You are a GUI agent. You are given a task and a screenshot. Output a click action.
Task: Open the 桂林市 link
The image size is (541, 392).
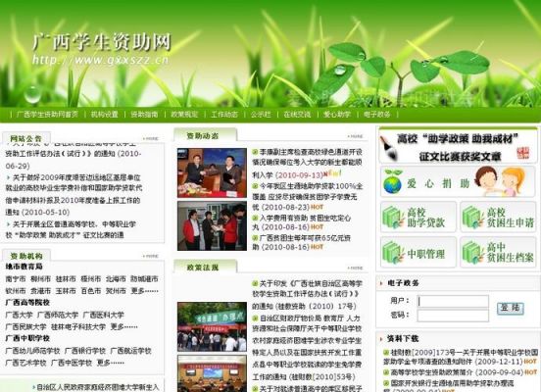click(66, 279)
